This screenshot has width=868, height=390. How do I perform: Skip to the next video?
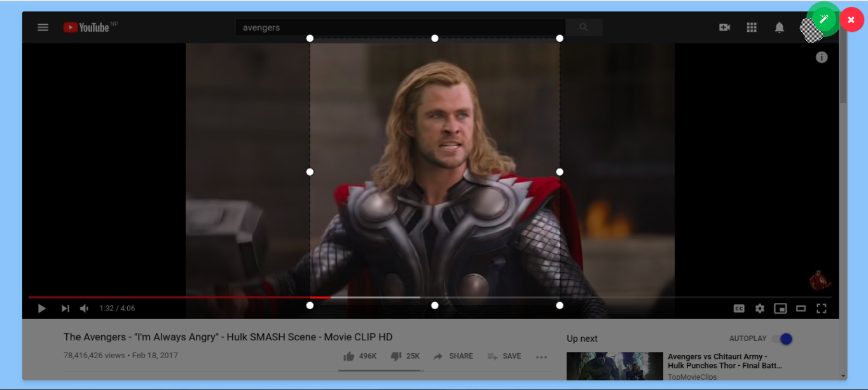click(x=65, y=309)
